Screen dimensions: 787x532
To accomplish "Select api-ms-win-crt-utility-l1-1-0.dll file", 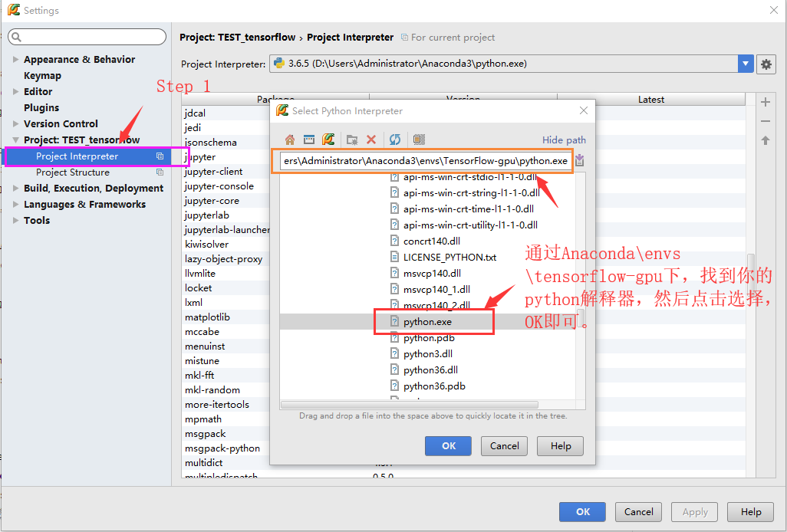I will tap(469, 225).
